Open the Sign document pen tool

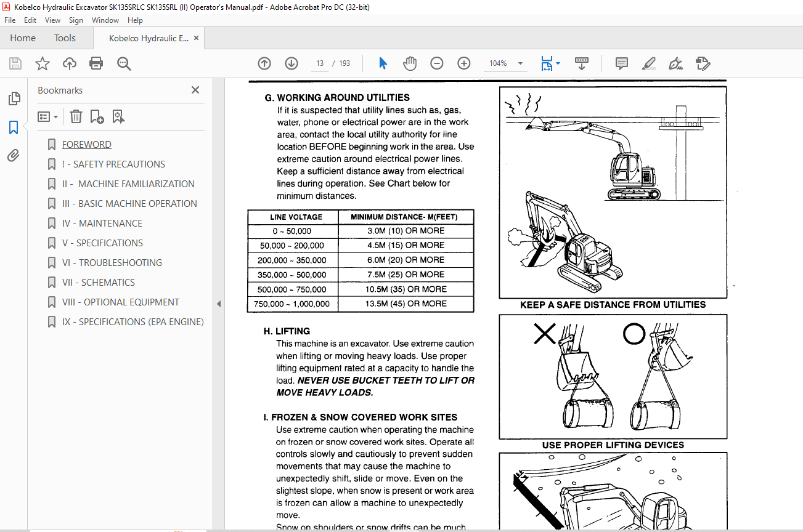tap(675, 63)
